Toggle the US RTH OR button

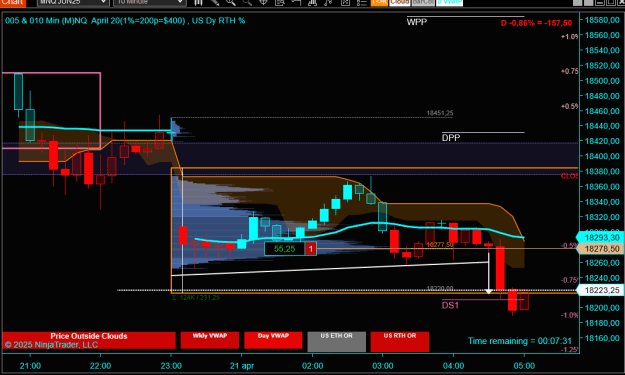[400, 342]
